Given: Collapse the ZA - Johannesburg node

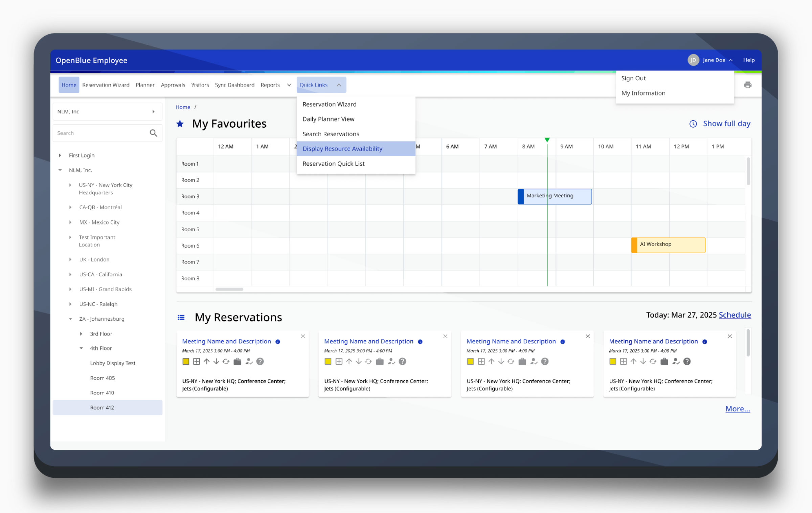Looking at the screenshot, I should 70,319.
